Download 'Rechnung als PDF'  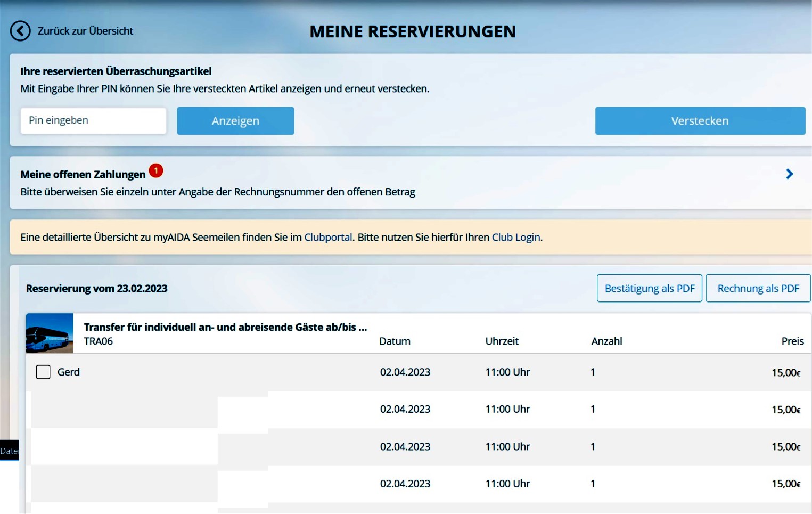pyautogui.click(x=758, y=288)
